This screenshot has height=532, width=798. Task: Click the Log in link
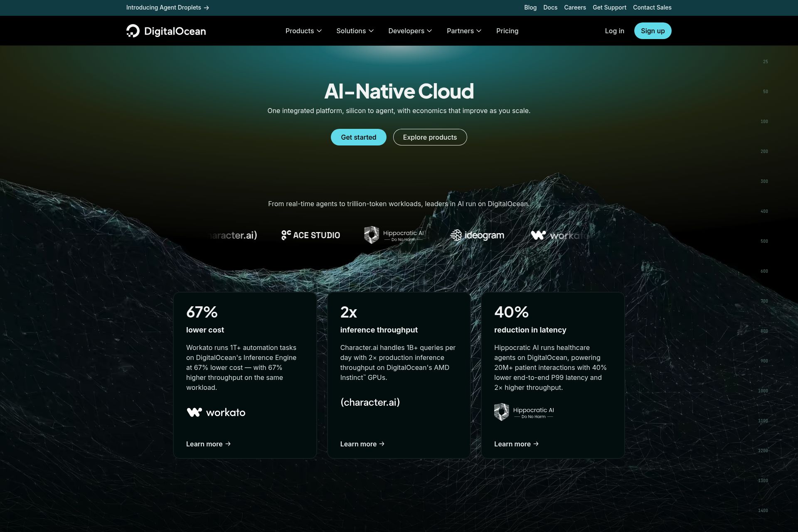(x=614, y=31)
